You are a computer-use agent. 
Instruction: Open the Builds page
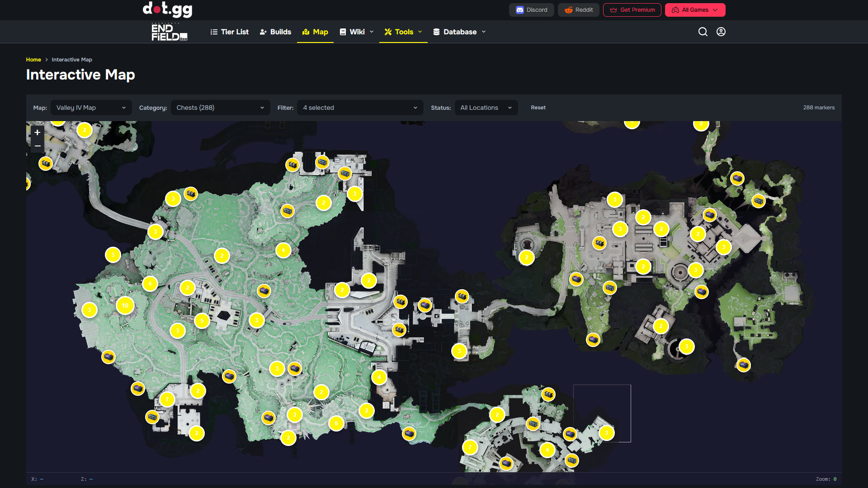[x=275, y=32]
